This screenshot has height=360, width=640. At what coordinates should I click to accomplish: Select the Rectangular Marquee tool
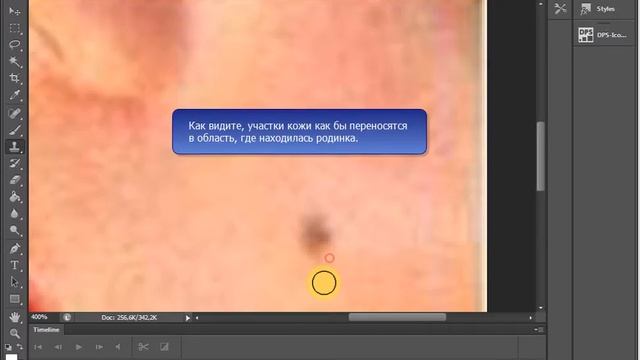point(15,28)
